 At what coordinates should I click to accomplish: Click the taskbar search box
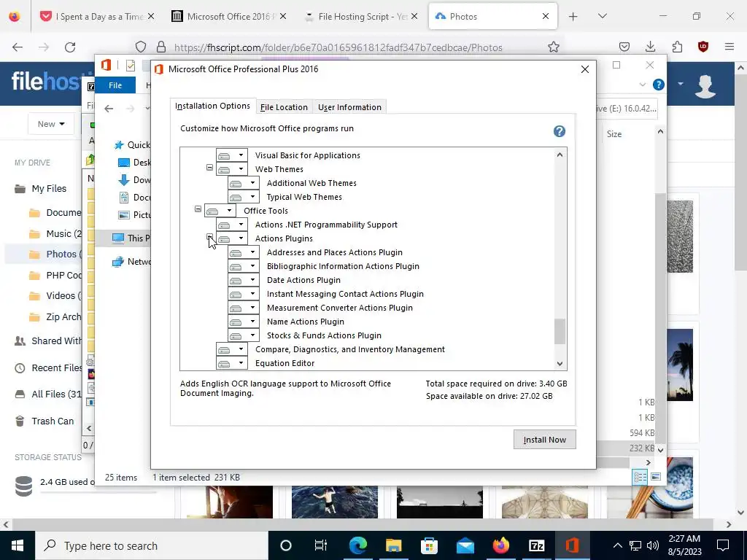pyautogui.click(x=152, y=545)
